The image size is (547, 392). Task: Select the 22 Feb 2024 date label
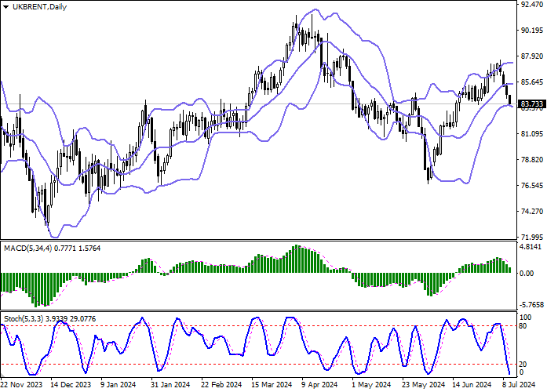(x=221, y=385)
